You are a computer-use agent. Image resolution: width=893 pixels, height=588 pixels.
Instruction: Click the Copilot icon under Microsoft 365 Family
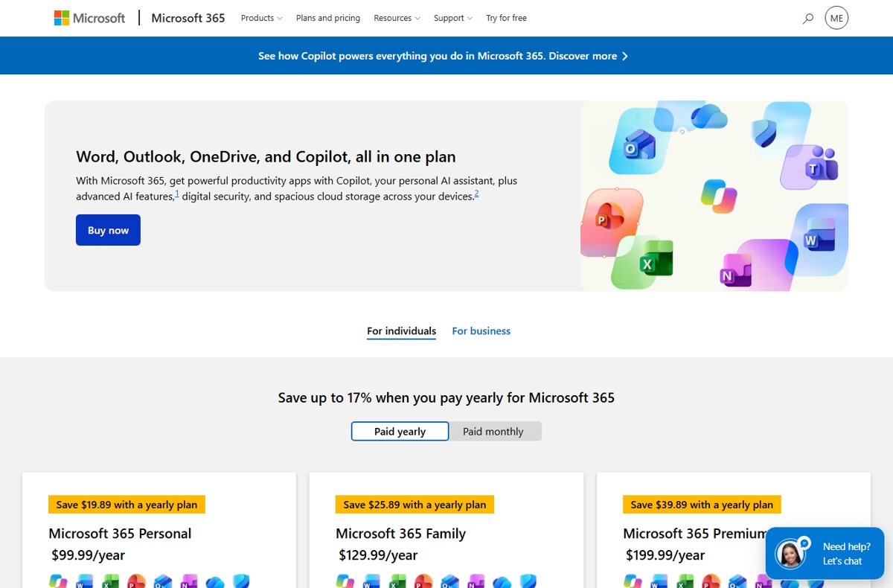click(345, 581)
